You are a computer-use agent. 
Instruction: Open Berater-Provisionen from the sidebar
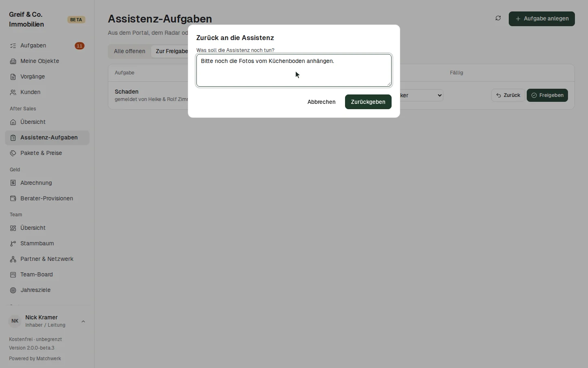click(x=47, y=199)
